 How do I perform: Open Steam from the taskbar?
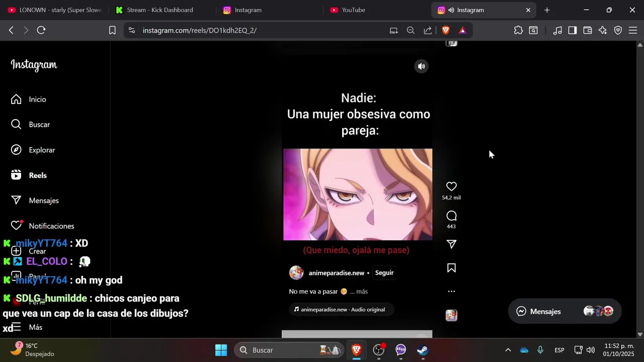coord(423,350)
